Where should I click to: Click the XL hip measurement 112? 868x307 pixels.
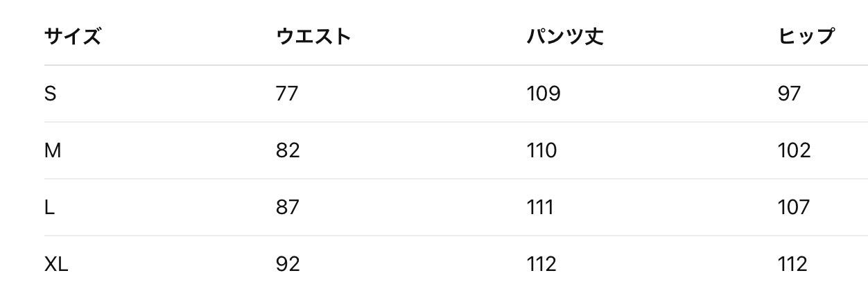pyautogui.click(x=792, y=264)
